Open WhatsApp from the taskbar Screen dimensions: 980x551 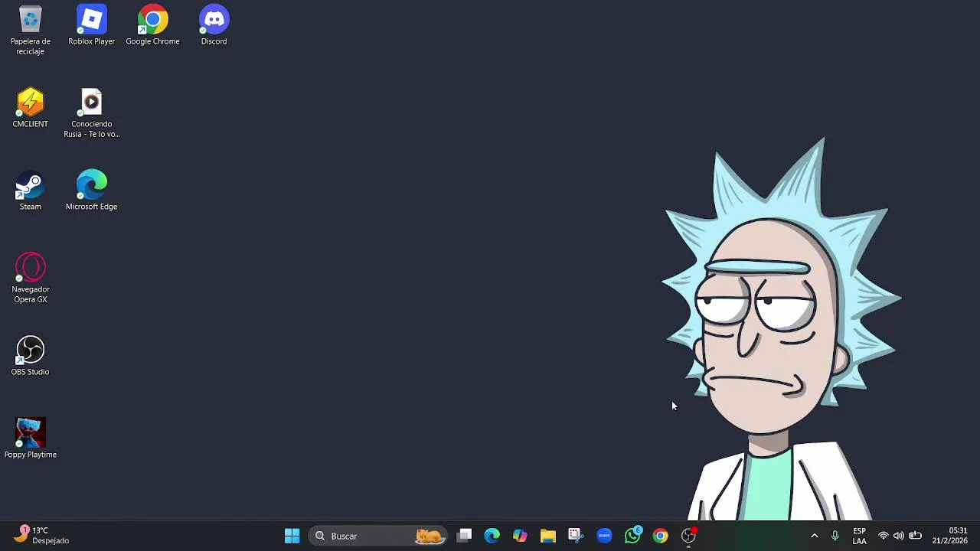[632, 536]
